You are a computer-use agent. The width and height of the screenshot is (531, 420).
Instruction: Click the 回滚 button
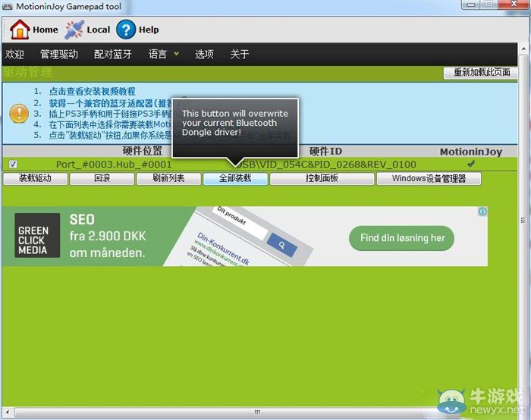[102, 178]
